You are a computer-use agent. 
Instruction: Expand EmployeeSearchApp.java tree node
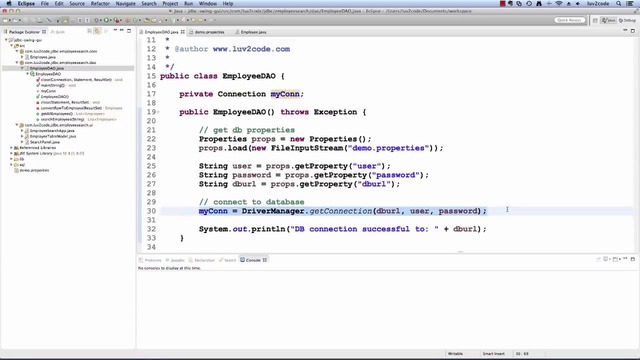(22, 131)
